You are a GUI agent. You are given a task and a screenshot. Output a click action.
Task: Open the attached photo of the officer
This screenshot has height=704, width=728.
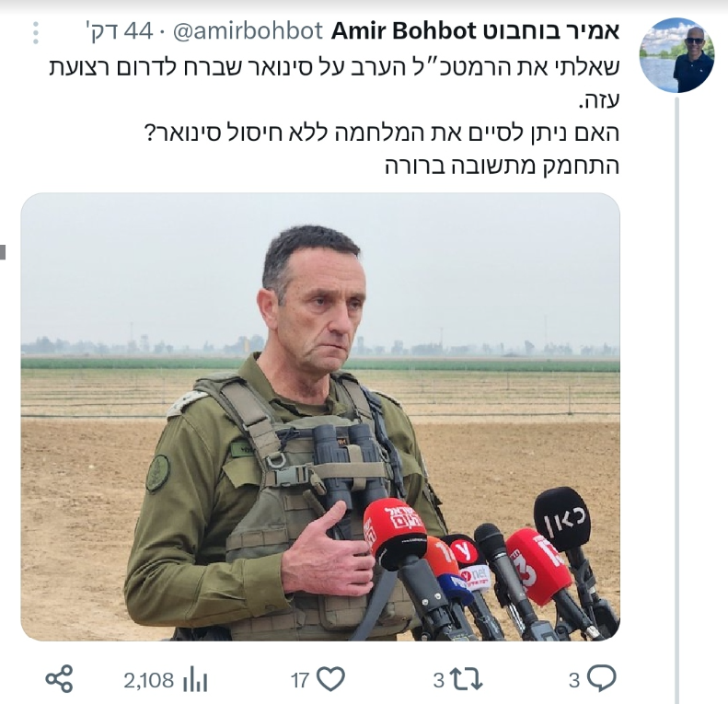(x=320, y=417)
